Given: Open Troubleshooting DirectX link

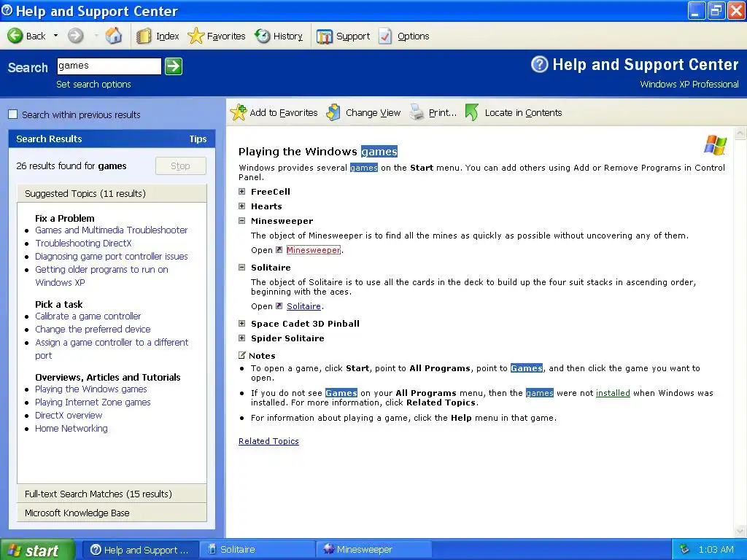Looking at the screenshot, I should pyautogui.click(x=83, y=243).
